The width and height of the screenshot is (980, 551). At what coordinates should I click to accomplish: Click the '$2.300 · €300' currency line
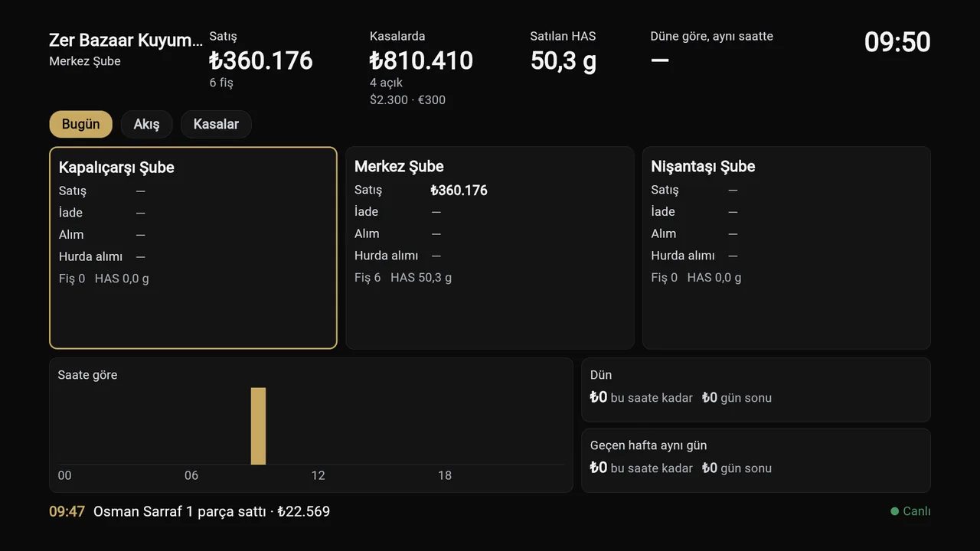tap(407, 99)
